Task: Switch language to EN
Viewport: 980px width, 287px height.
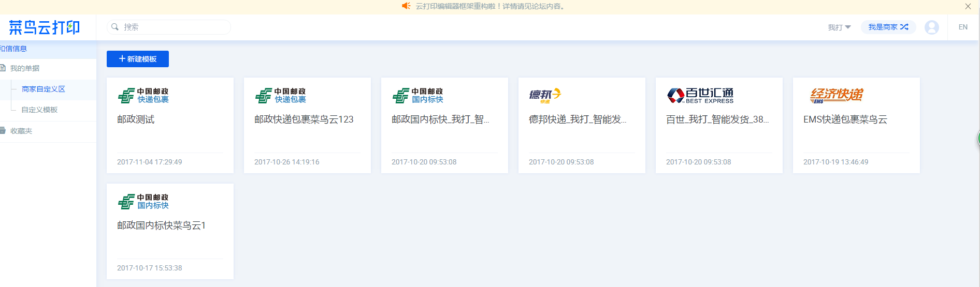Action: point(963,27)
